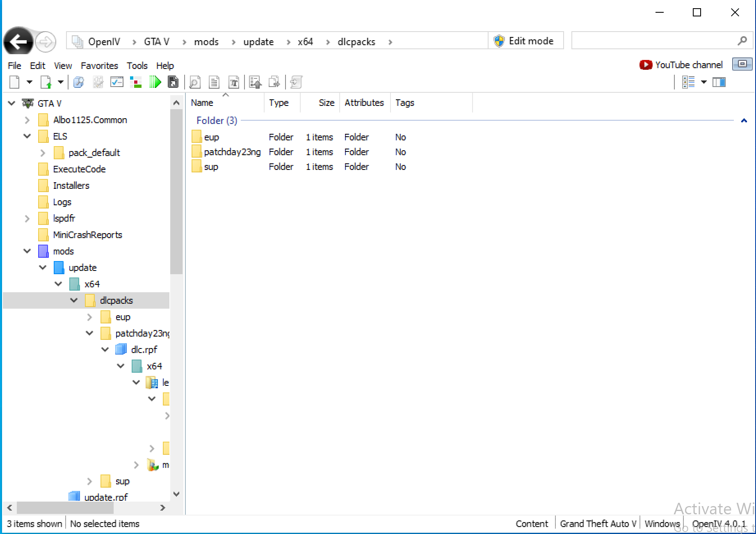Image resolution: width=756 pixels, height=534 pixels.
Task: Click the greyed forward navigation arrow
Action: 46,41
